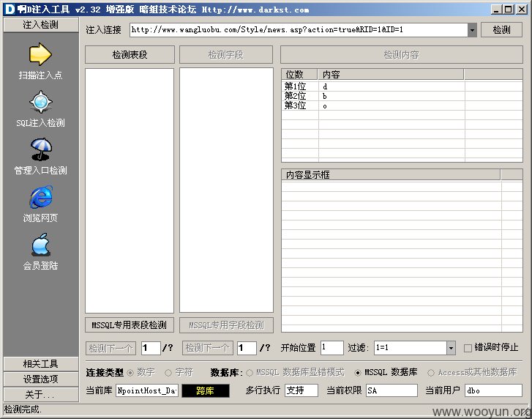Click the 跨库 black button
The image size is (532, 419).
click(x=206, y=391)
